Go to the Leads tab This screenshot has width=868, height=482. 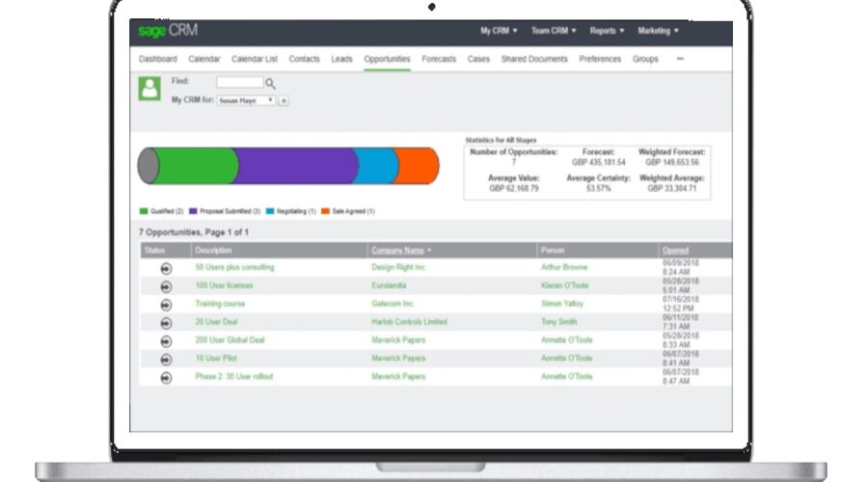[341, 59]
